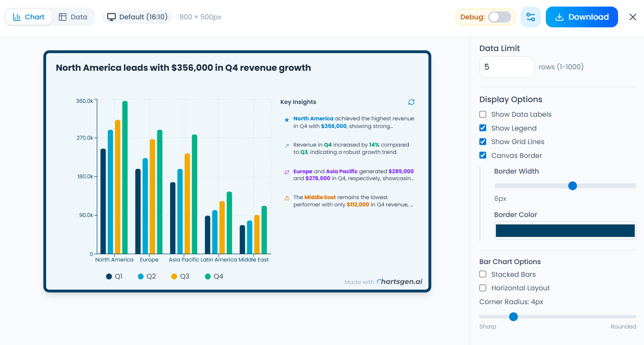Click the warning triangle beside Middle East insight
Viewport: 644px width, 345px height.
[x=287, y=198]
